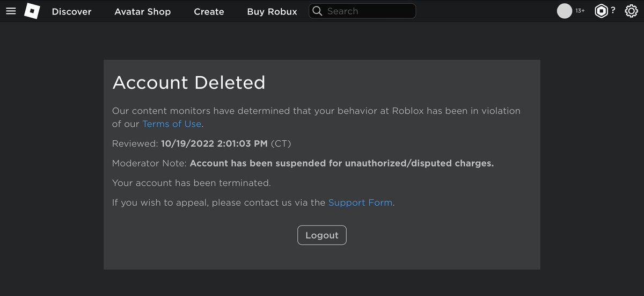Viewport: 644px width, 296px height.
Task: Focus the Search input field
Action: click(362, 11)
